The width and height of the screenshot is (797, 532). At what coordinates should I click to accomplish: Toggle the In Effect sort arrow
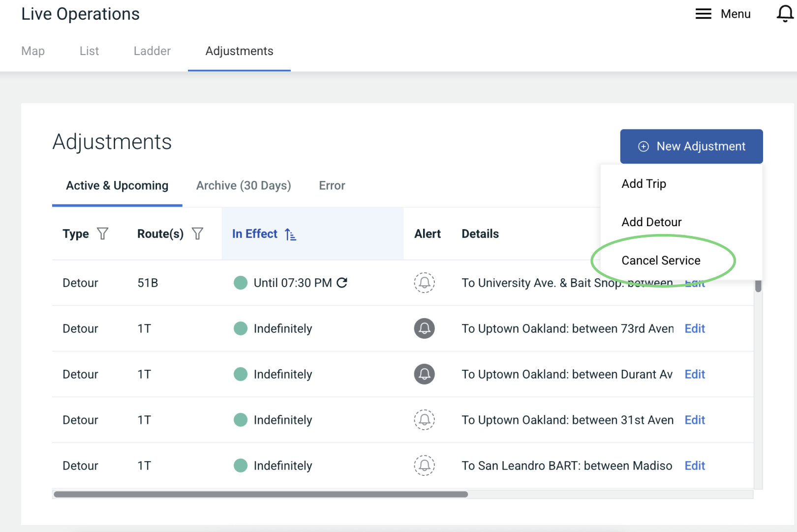pyautogui.click(x=290, y=235)
